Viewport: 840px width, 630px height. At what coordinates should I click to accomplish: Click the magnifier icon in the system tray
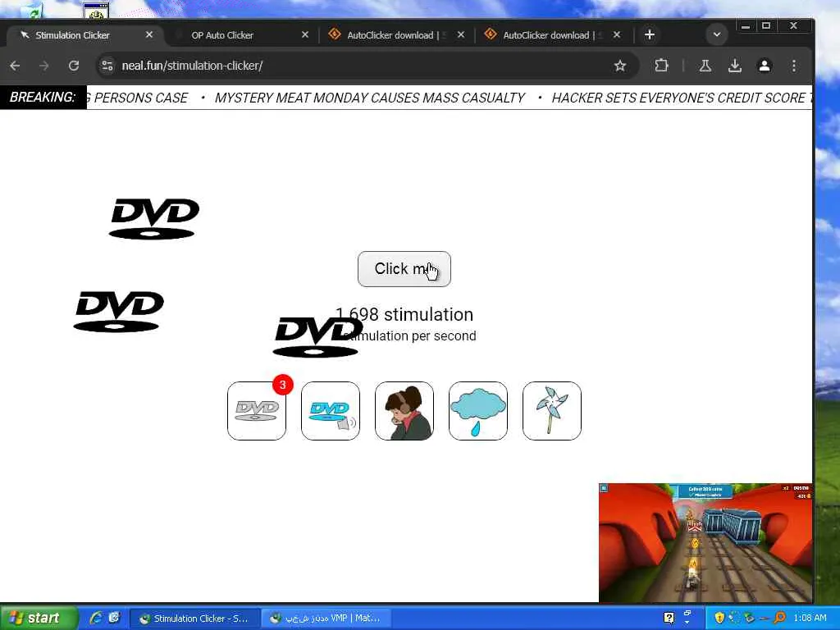780,618
